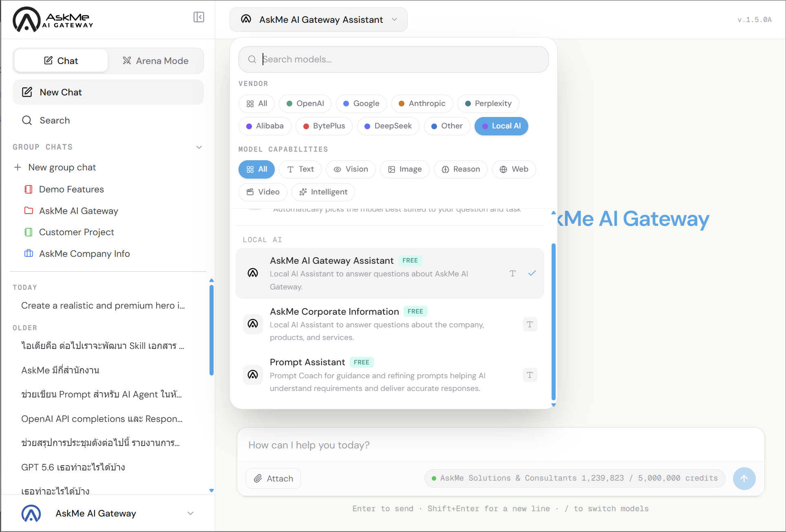
Task: Filter vendors by DeepSeek
Action: [x=388, y=126]
